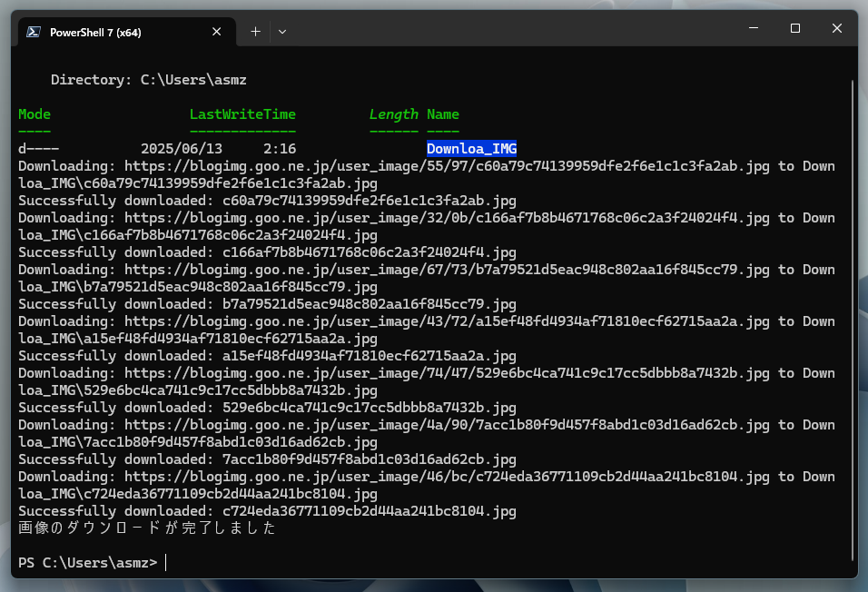Viewport: 868px width, 592px height.
Task: Open a new terminal tab with plus
Action: click(x=255, y=32)
